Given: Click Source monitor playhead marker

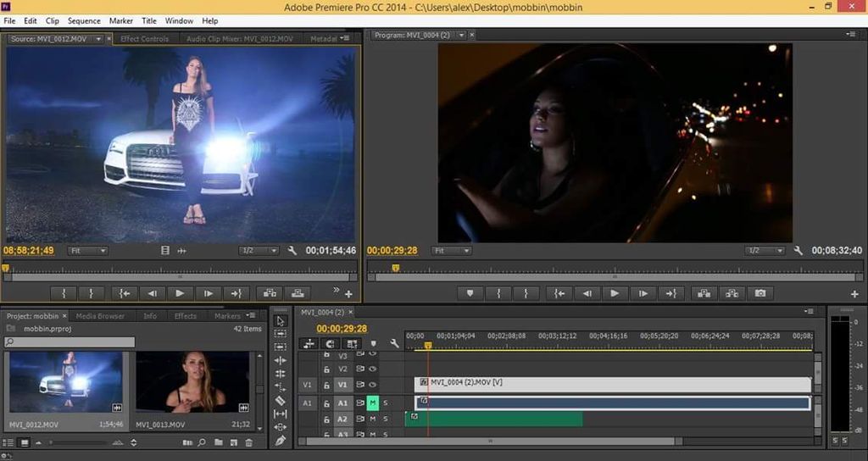Looking at the screenshot, I should pos(6,268).
